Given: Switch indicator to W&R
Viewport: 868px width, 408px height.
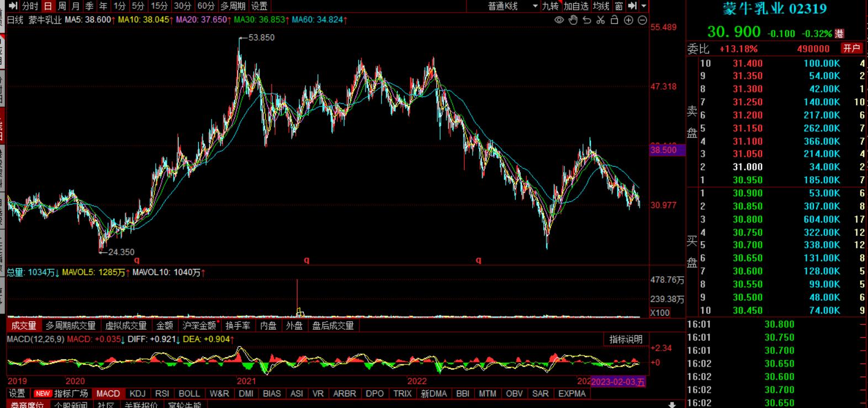Looking at the screenshot, I should (219, 394).
